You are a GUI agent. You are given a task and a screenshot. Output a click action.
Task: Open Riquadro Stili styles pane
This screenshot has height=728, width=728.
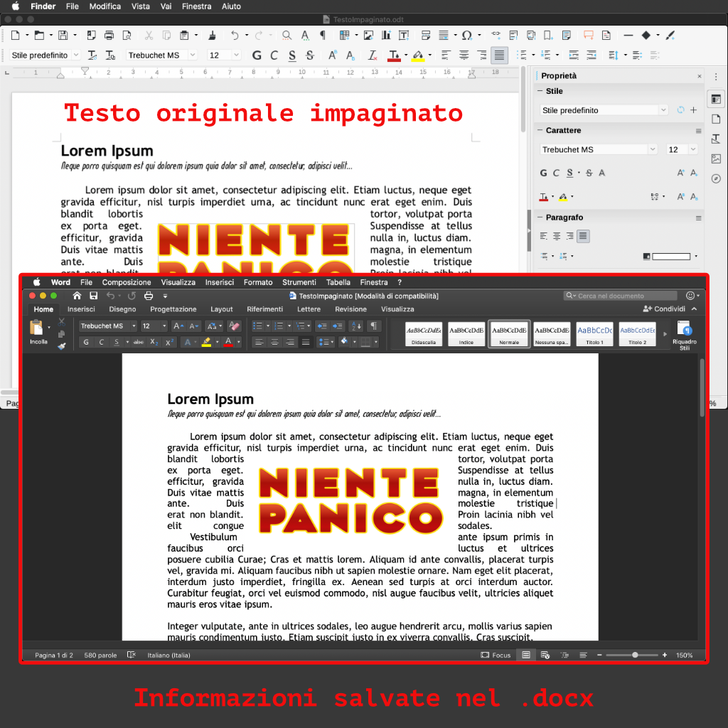(x=684, y=334)
